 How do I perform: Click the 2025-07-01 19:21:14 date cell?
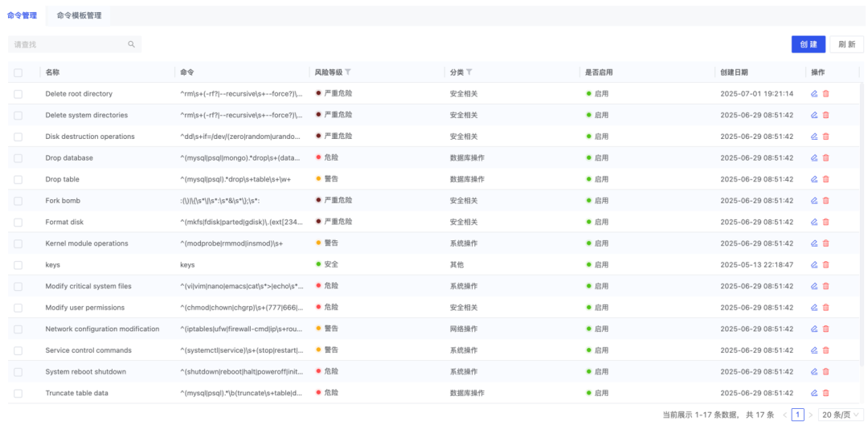(757, 93)
